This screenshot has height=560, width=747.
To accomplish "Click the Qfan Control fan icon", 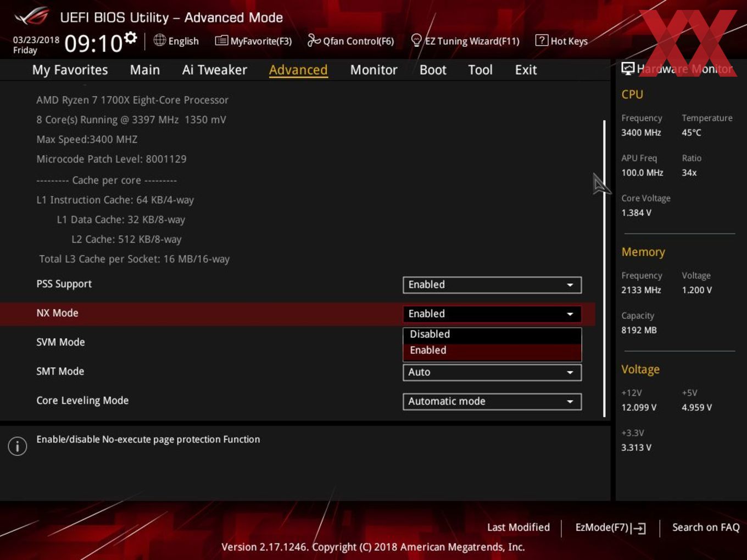I will 314,40.
